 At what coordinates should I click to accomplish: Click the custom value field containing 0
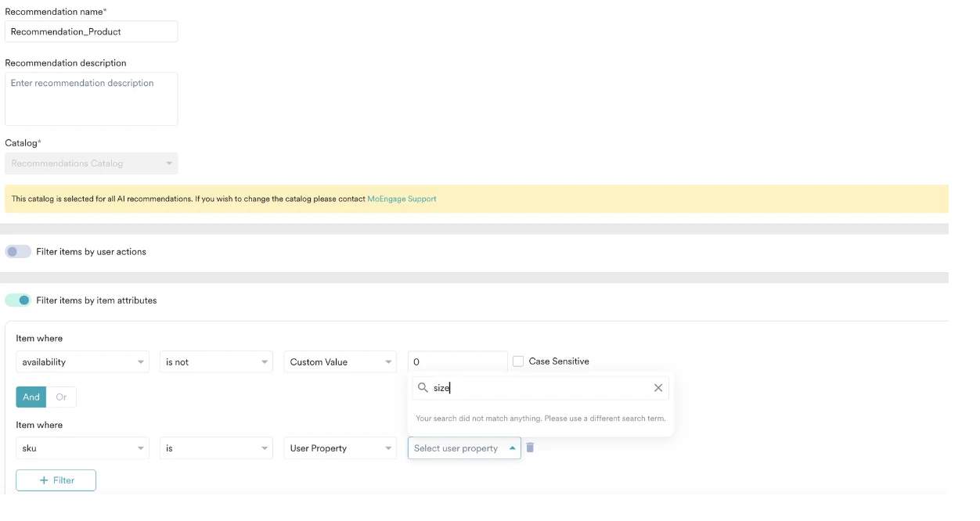458,361
